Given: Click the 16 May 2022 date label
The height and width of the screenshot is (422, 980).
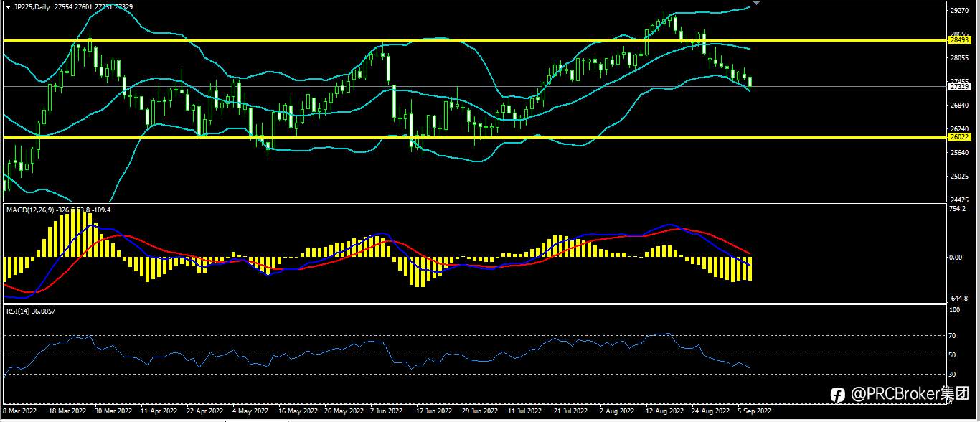Looking at the screenshot, I should pos(298,411).
